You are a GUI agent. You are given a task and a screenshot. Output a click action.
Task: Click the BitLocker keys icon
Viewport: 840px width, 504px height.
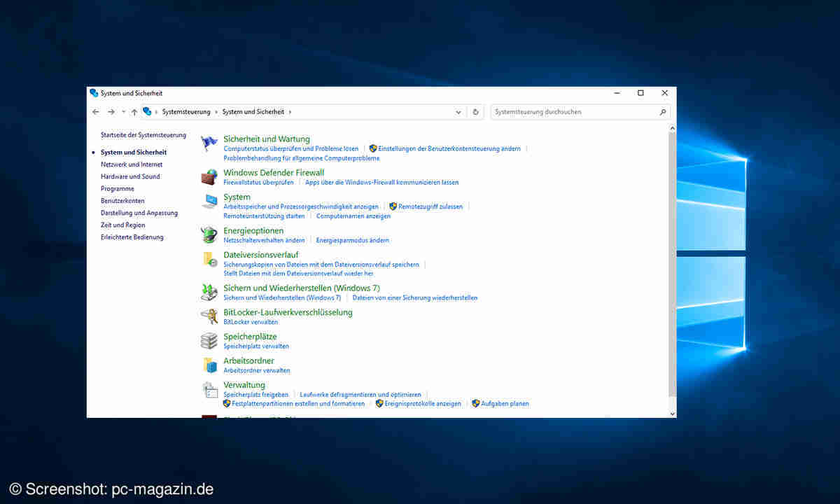point(209,316)
